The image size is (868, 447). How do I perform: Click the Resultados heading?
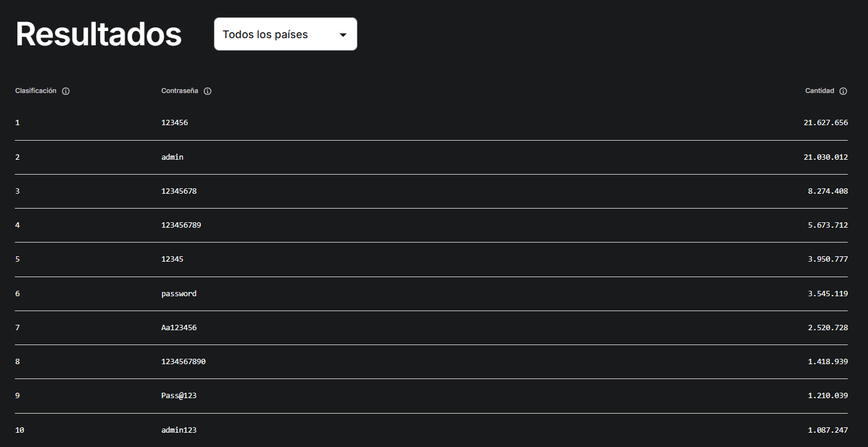point(98,34)
